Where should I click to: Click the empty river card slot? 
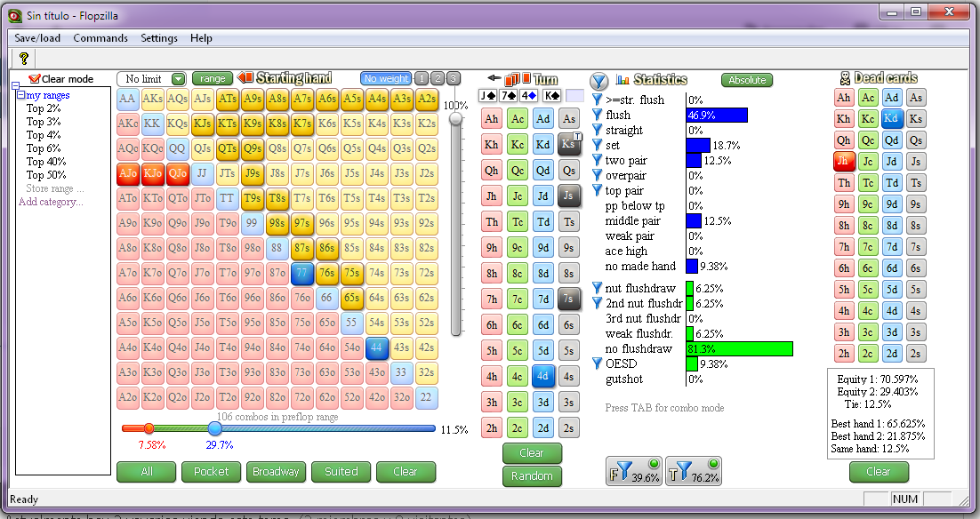(x=574, y=96)
